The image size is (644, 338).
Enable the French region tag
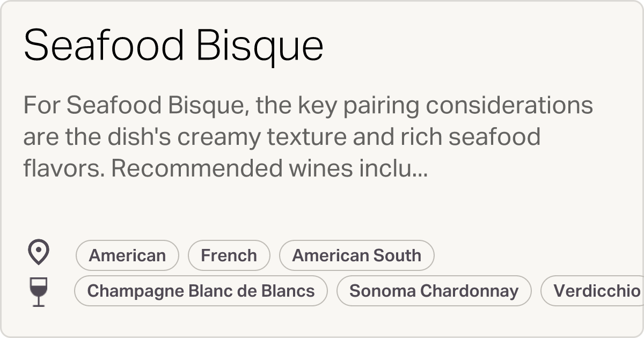[229, 255]
